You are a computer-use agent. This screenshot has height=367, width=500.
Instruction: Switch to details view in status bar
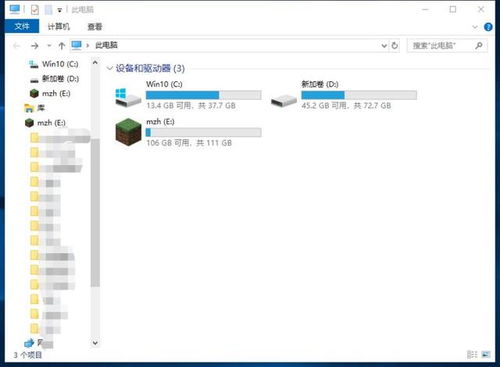tap(472, 354)
